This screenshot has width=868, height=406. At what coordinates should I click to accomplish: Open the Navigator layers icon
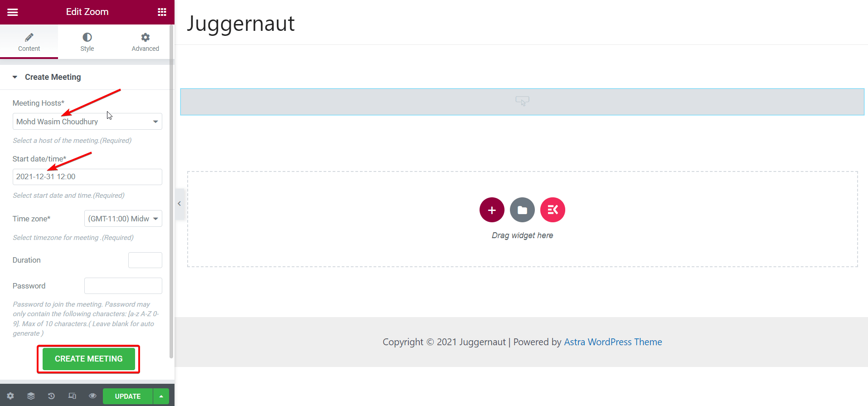[x=30, y=396]
